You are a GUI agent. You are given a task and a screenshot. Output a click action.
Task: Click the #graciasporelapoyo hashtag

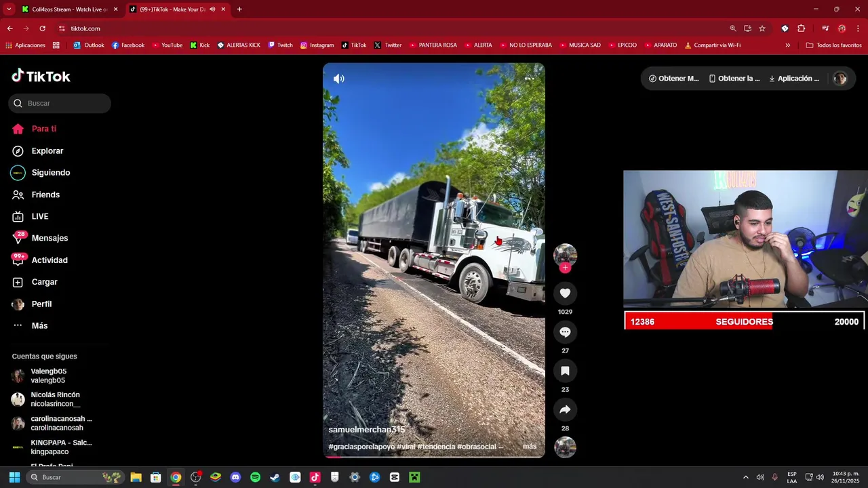click(361, 447)
